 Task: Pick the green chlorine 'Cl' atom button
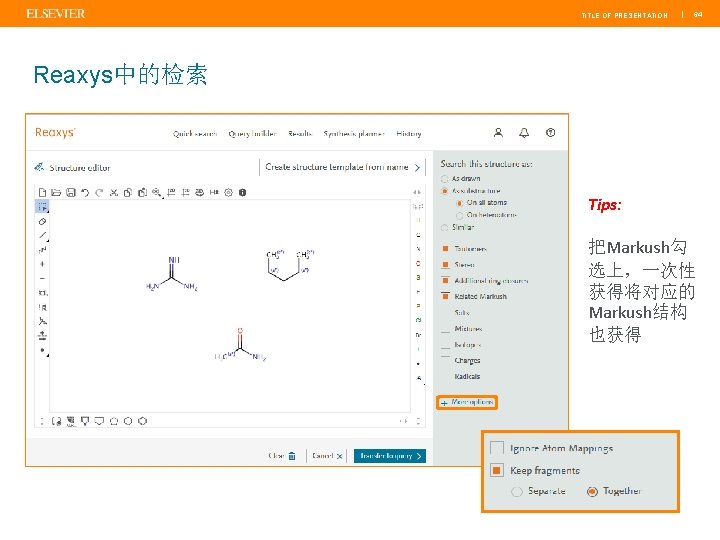pyautogui.click(x=418, y=320)
